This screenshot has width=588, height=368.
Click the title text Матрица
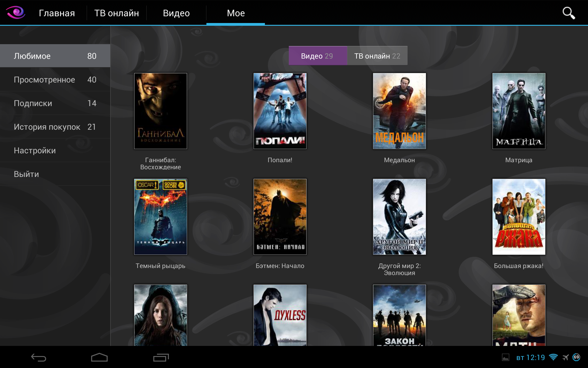519,160
